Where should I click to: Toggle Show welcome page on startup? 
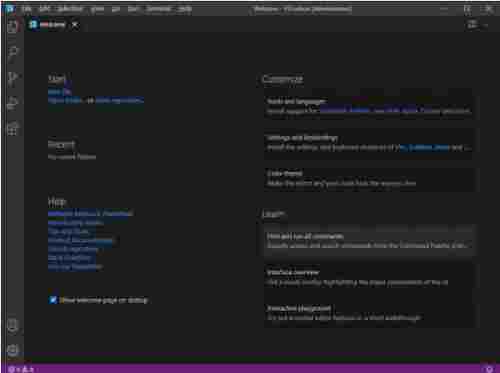click(x=53, y=300)
